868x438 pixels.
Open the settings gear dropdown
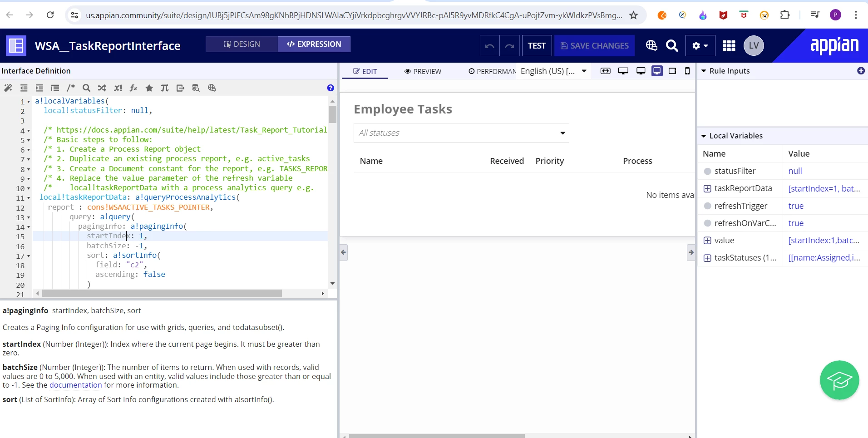click(700, 46)
